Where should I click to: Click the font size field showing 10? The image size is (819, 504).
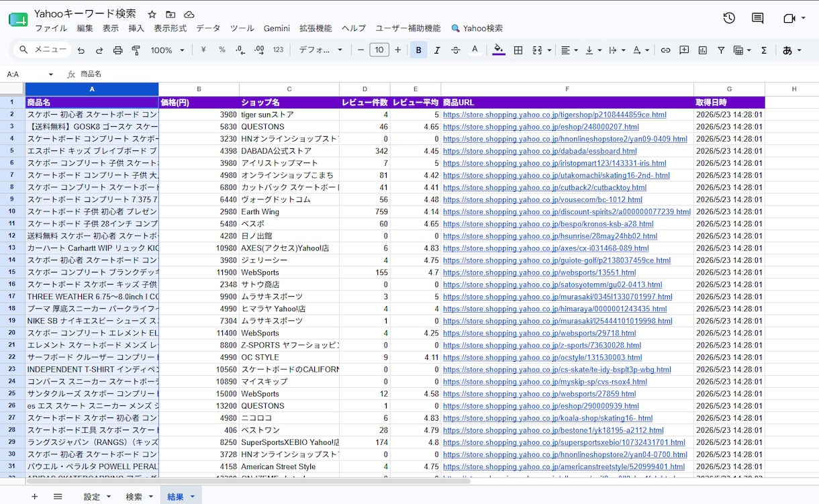[x=379, y=50]
